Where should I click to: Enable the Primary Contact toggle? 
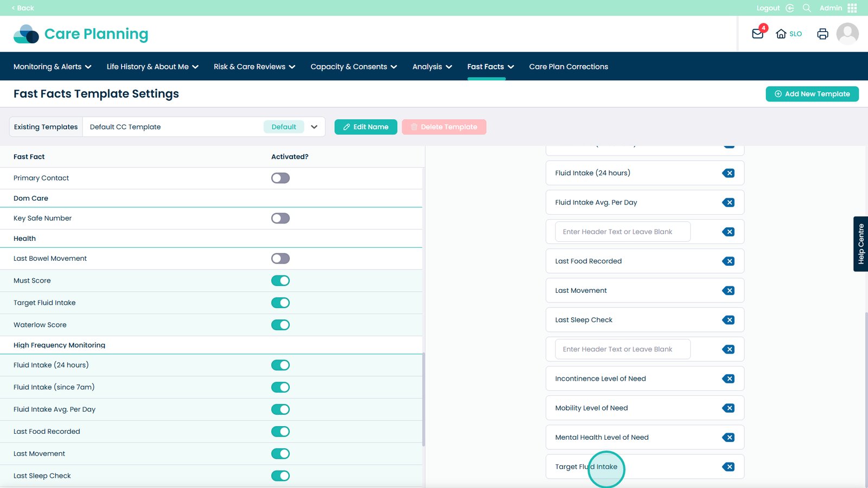point(280,178)
